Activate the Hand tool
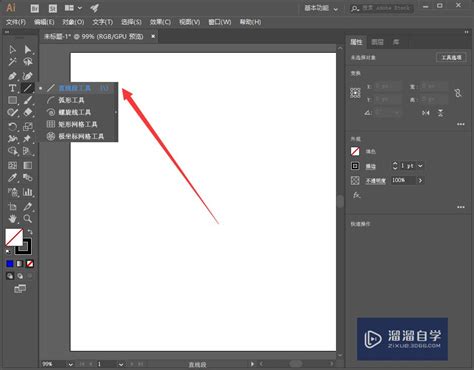Image resolution: width=474 pixels, height=370 pixels. coord(12,219)
